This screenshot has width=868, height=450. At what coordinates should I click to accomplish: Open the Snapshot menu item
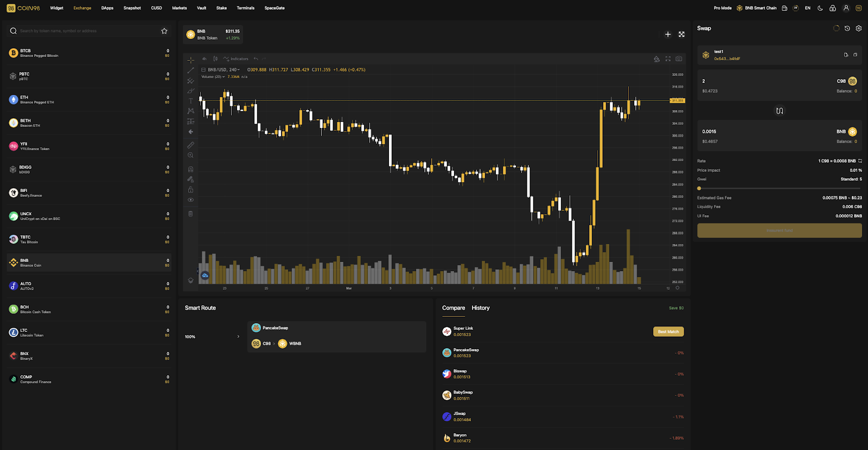[x=132, y=8]
